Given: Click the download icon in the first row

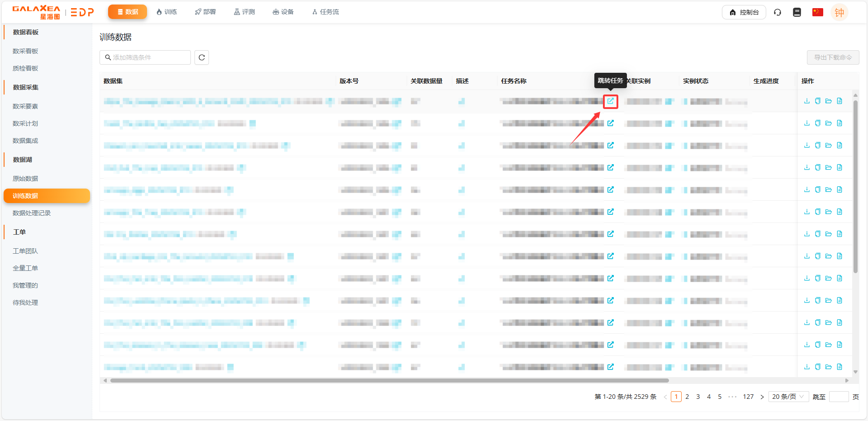Looking at the screenshot, I should [x=806, y=101].
